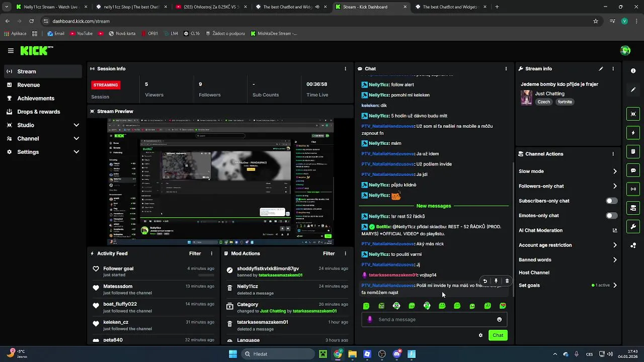644x362 pixels.
Task: Edit stream info via the pencil icon
Action: pyautogui.click(x=601, y=69)
